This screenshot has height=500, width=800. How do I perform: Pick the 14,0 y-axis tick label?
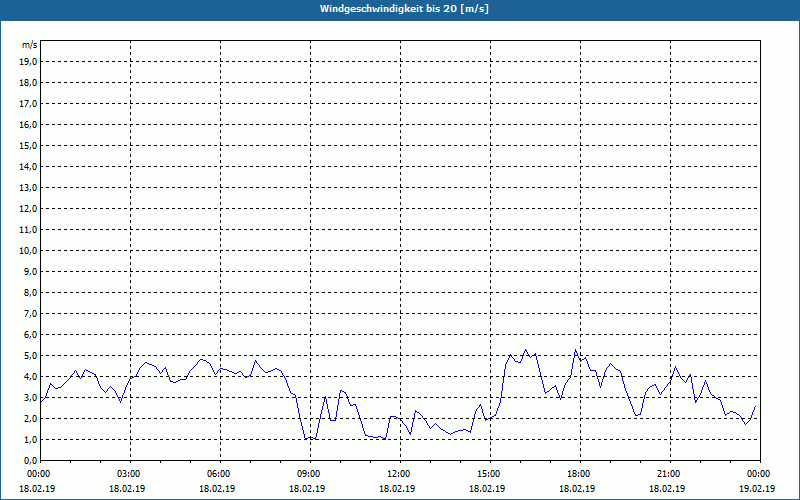(x=28, y=167)
